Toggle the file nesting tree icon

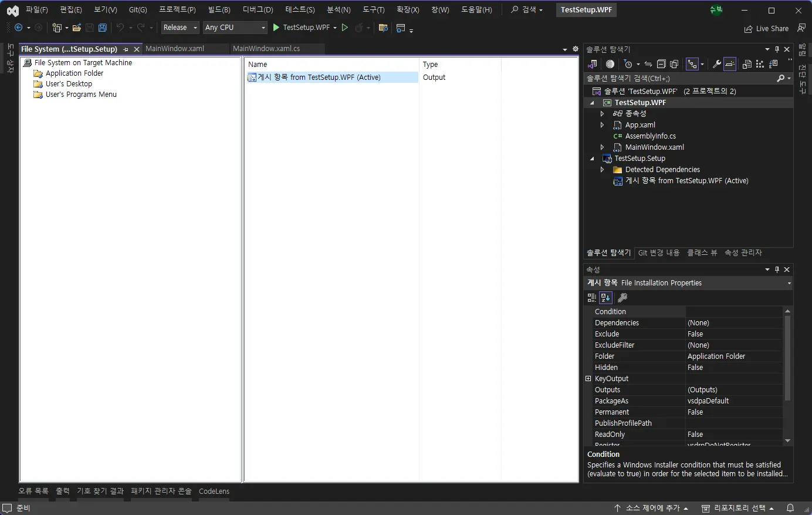(693, 64)
